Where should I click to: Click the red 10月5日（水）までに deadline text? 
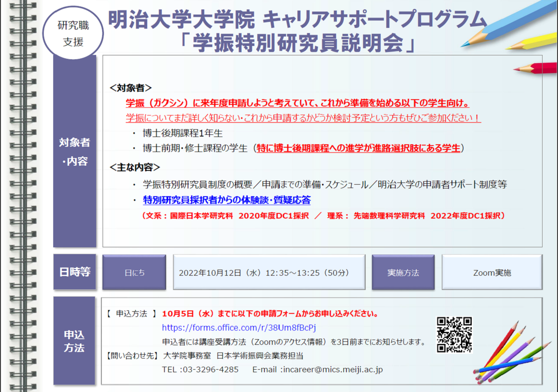(270, 314)
